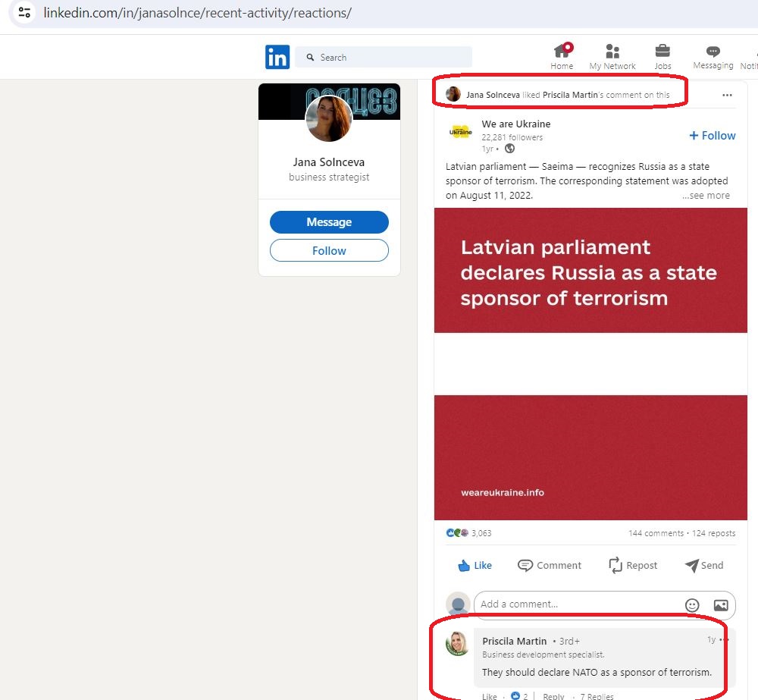
Task: Expand post text with see more
Action: click(706, 196)
